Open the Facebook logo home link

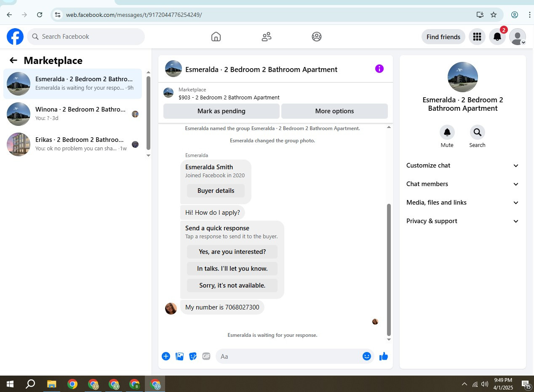(x=15, y=37)
